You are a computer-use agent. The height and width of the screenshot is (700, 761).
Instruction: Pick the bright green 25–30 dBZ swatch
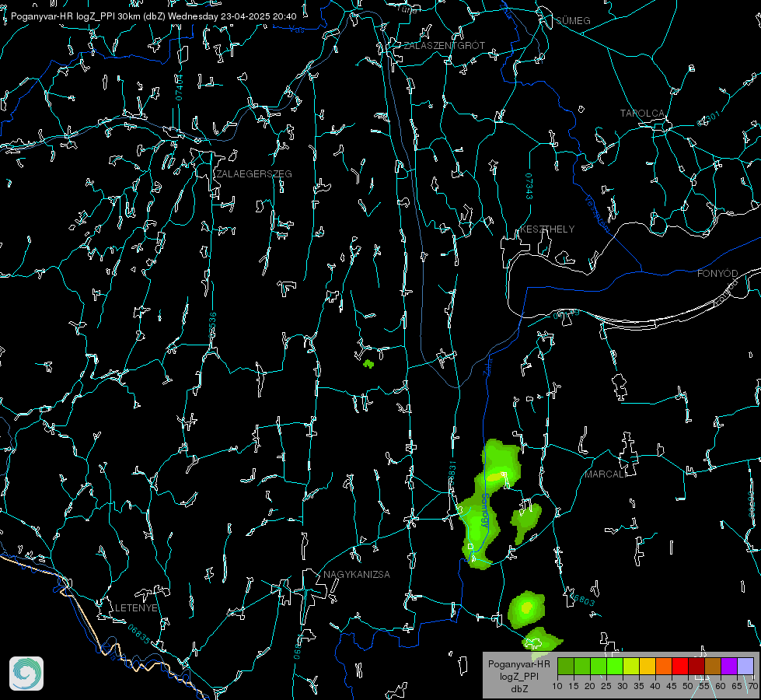[x=615, y=666]
